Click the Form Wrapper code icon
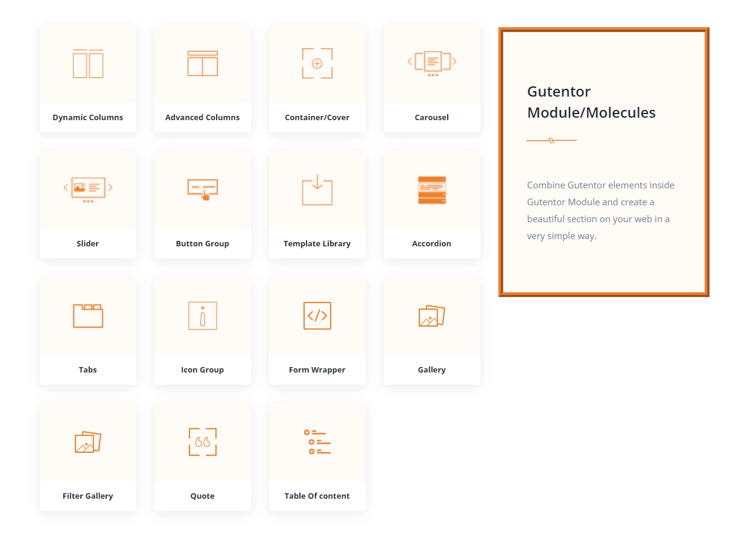The height and width of the screenshot is (544, 756). coord(317,316)
